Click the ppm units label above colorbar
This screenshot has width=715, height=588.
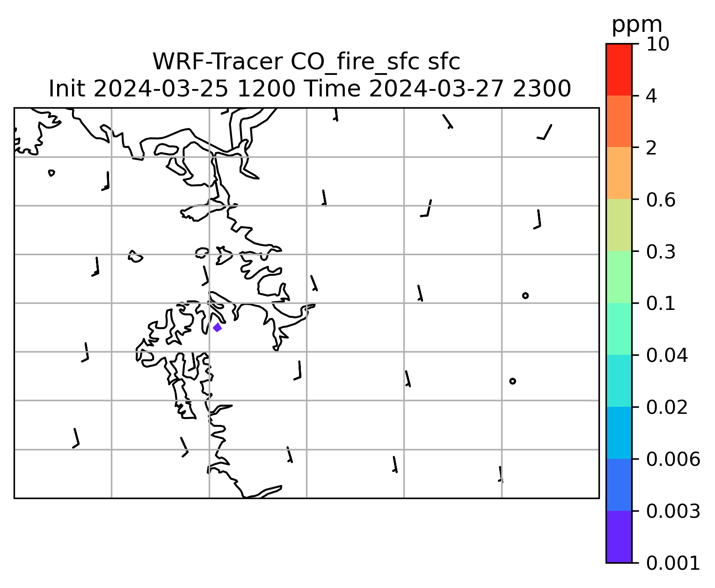tap(637, 26)
